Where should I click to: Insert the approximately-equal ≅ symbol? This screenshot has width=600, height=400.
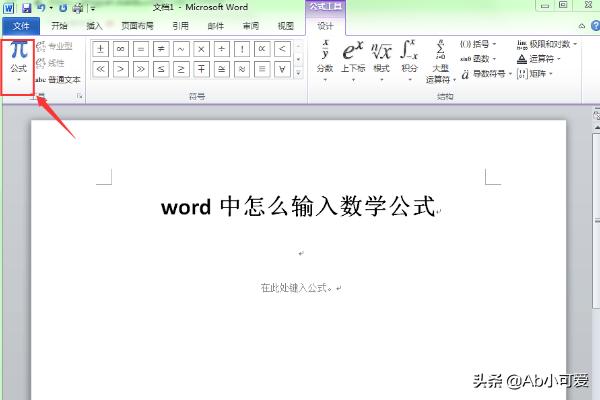coord(222,69)
